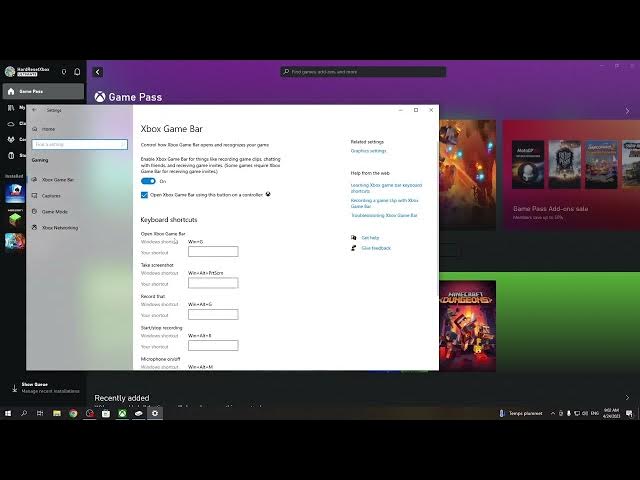Click the Give feedback link
The height and width of the screenshot is (480, 640).
click(x=376, y=248)
